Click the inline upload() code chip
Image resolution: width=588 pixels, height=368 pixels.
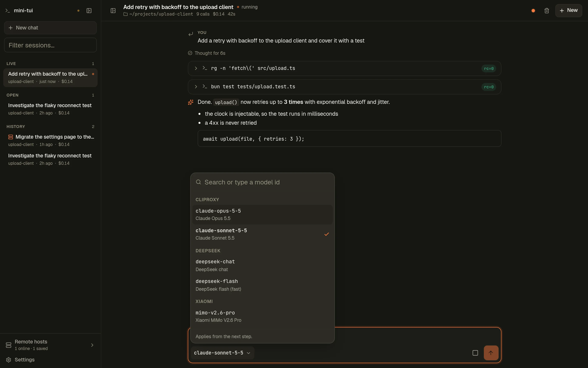[x=226, y=102]
